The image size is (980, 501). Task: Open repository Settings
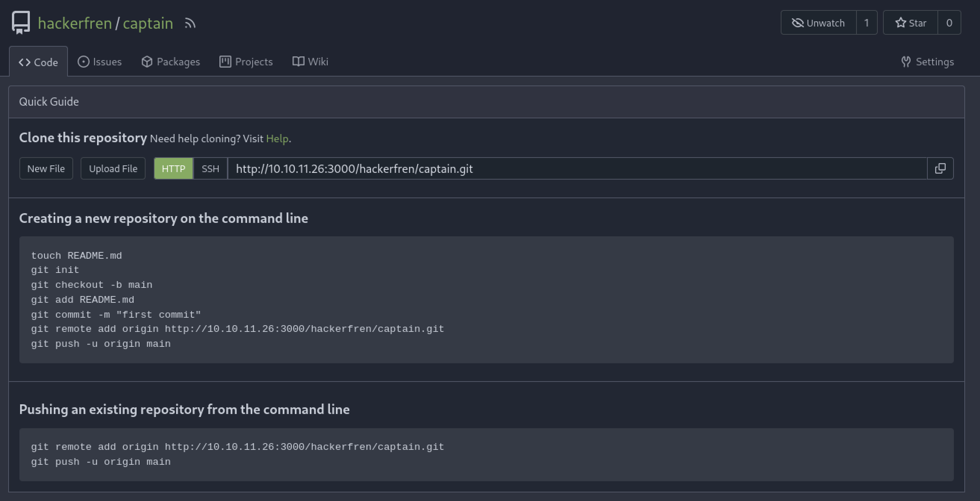point(927,62)
